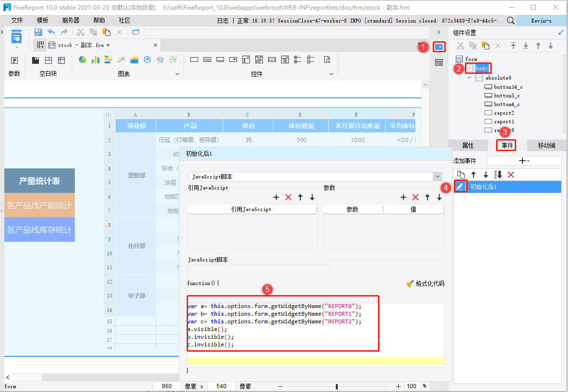Viewport: 568px width, 392px height.
Task: Choose the date picker widget icon
Action: (259, 59)
